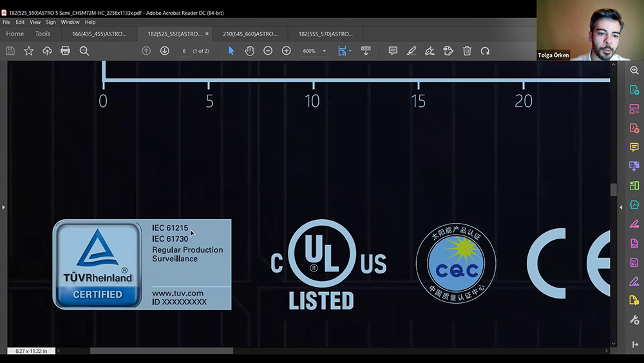Switch to the 166(435_455)ASTRO document tab
Screen dimensions: 644x363
(99, 34)
